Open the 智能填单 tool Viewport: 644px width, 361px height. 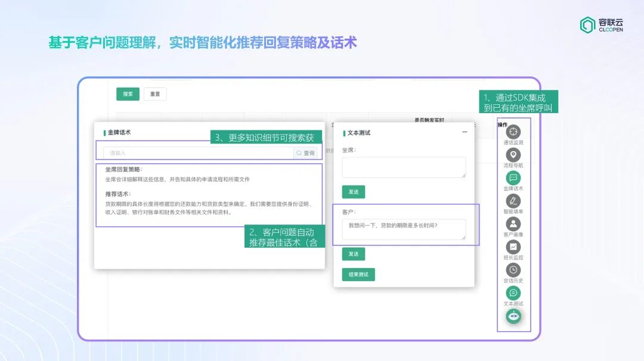click(x=513, y=199)
